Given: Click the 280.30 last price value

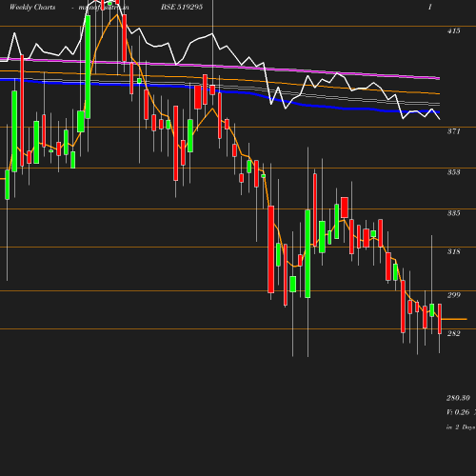Looking at the screenshot, I should point(458,398).
